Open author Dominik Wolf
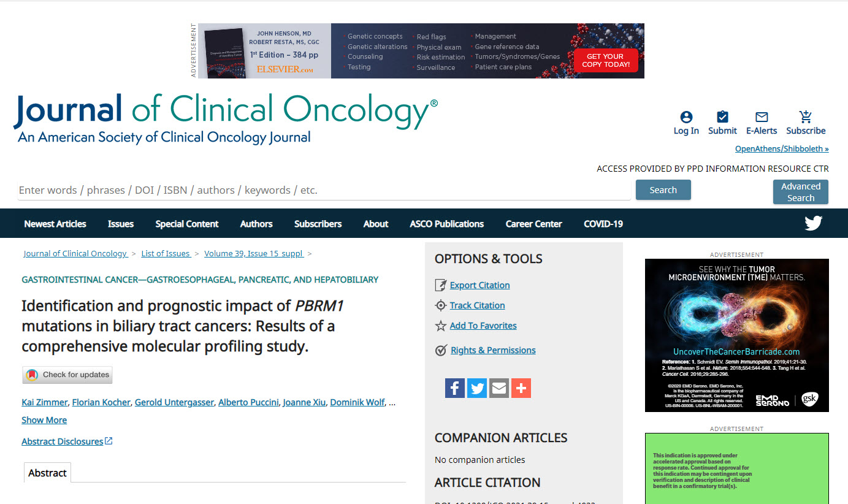Viewport: 848px width, 504px height. click(x=357, y=402)
